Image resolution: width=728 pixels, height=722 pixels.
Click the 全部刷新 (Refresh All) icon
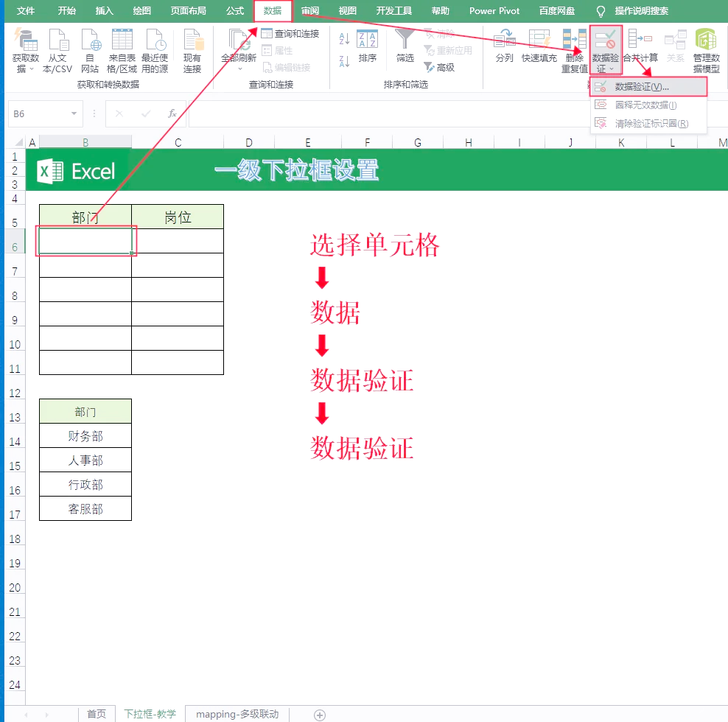click(239, 40)
